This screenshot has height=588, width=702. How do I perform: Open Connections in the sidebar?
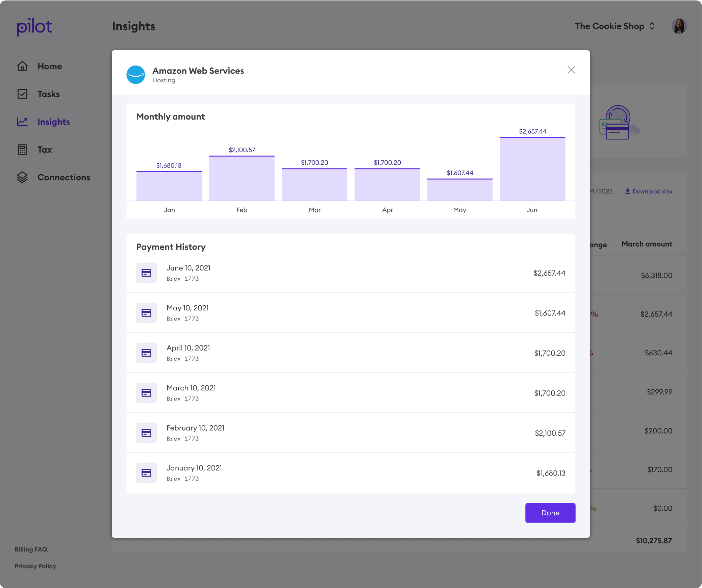[x=64, y=177]
